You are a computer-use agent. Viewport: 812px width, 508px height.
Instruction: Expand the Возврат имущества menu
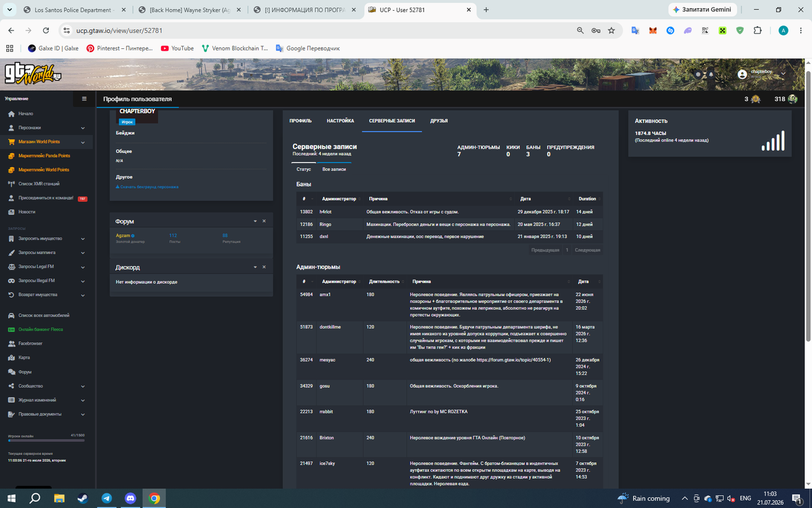[46, 295]
